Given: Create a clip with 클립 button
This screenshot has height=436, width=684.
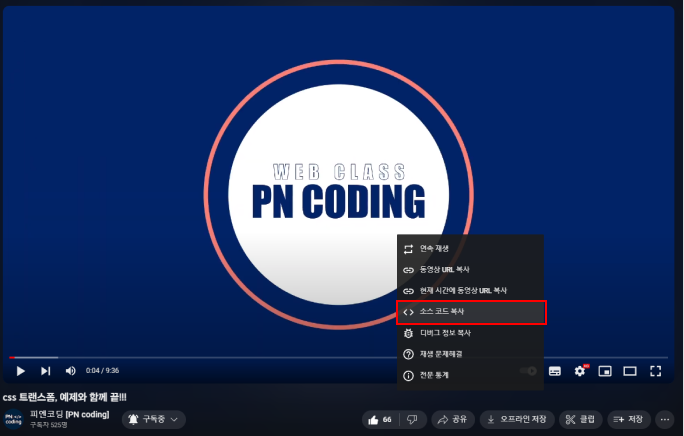Looking at the screenshot, I should pyautogui.click(x=580, y=420).
